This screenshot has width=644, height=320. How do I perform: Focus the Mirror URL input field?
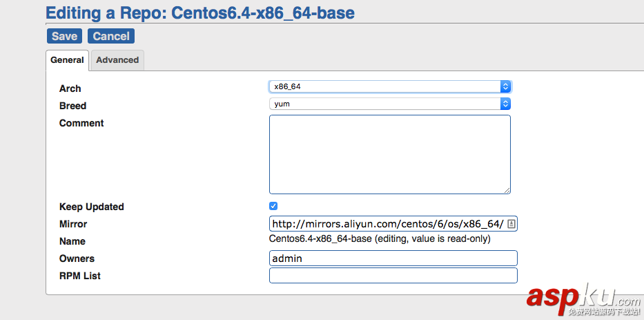(x=387, y=224)
